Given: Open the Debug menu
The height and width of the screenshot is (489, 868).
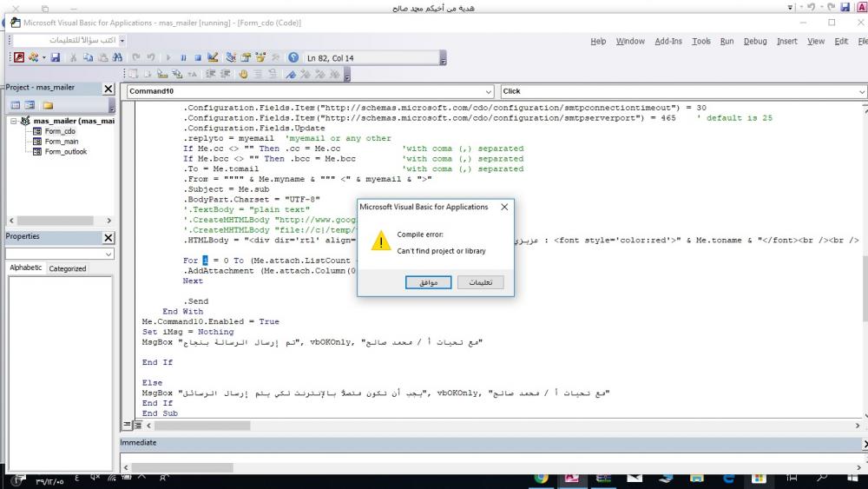Looking at the screenshot, I should (x=754, y=41).
